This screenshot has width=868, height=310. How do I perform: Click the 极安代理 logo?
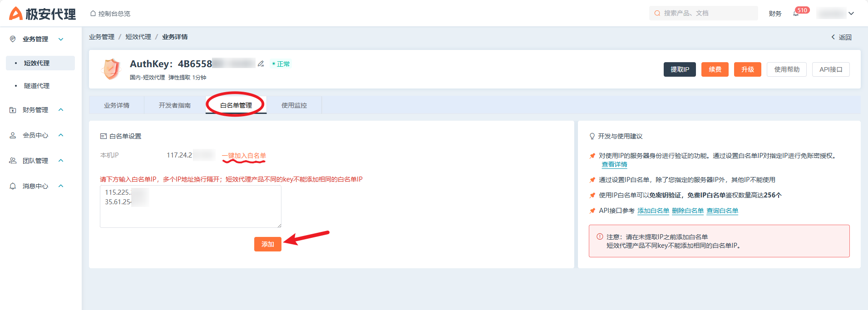coord(43,14)
